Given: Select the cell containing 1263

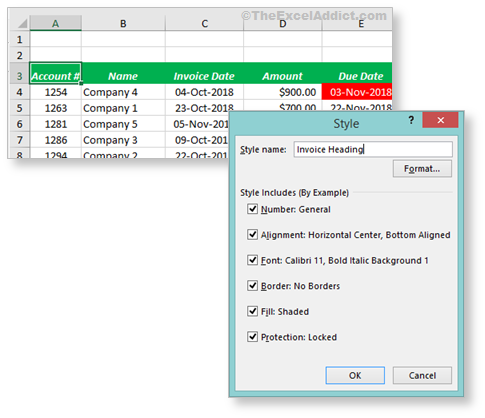Looking at the screenshot, I should tap(55, 108).
